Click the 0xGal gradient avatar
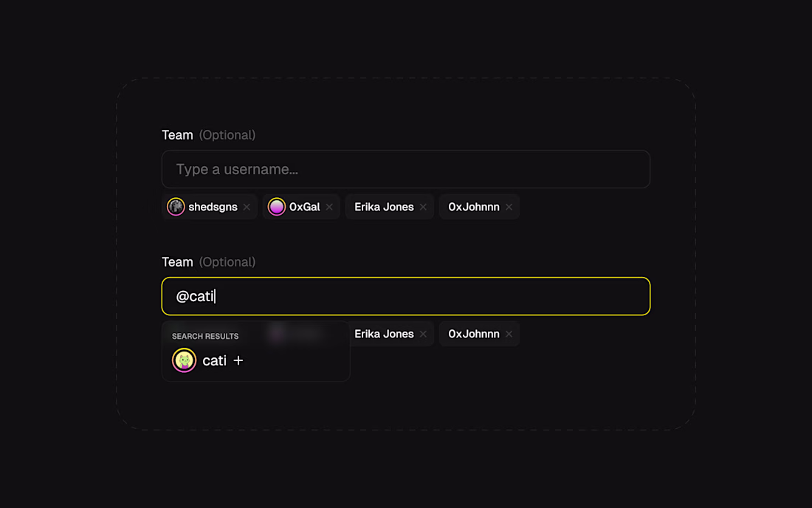Image resolution: width=812 pixels, height=508 pixels. (277, 207)
